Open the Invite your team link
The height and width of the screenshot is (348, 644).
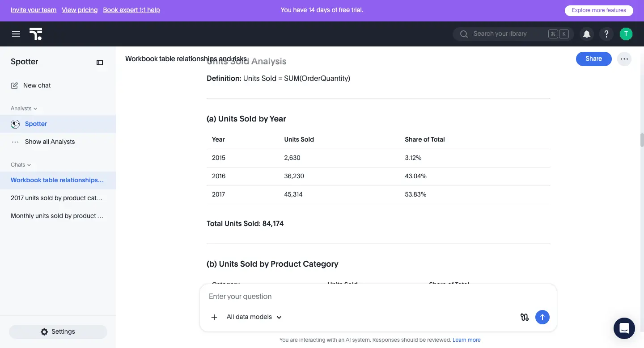(34, 10)
